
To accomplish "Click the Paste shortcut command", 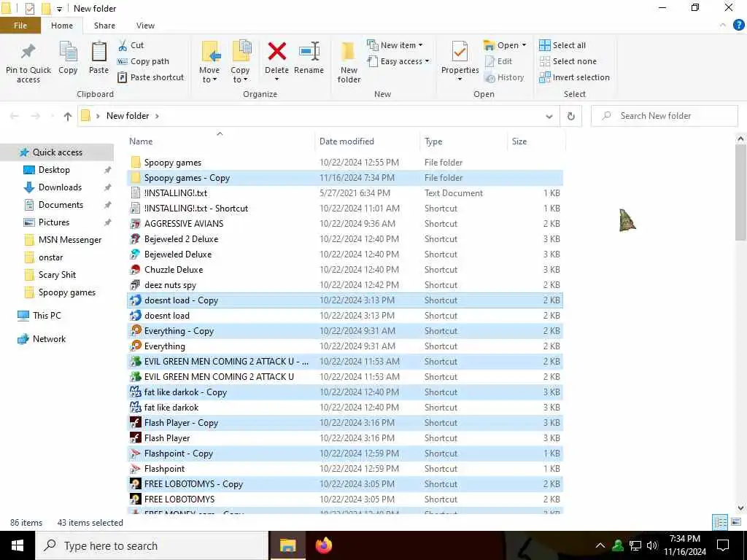I will point(150,77).
